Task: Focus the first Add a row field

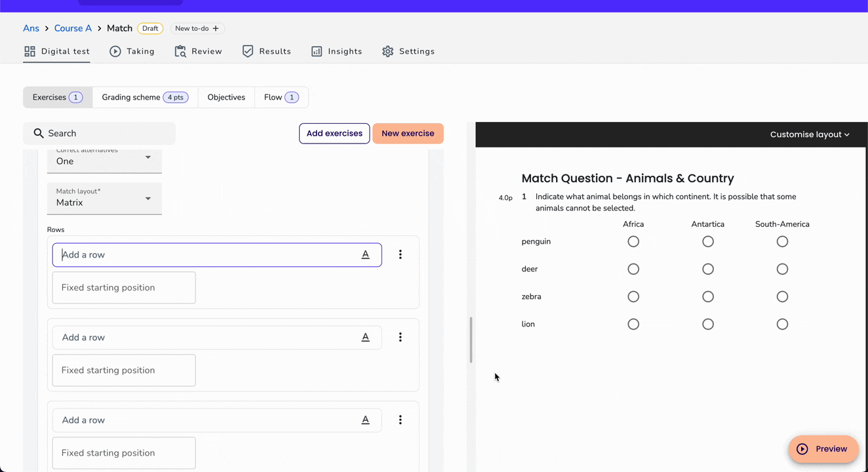Action: 217,254
